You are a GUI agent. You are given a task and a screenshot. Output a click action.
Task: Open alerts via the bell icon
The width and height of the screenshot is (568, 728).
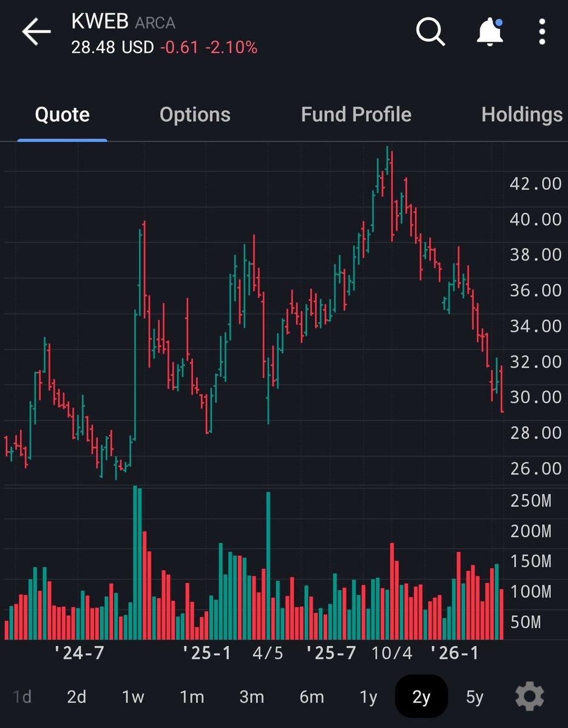(x=490, y=32)
